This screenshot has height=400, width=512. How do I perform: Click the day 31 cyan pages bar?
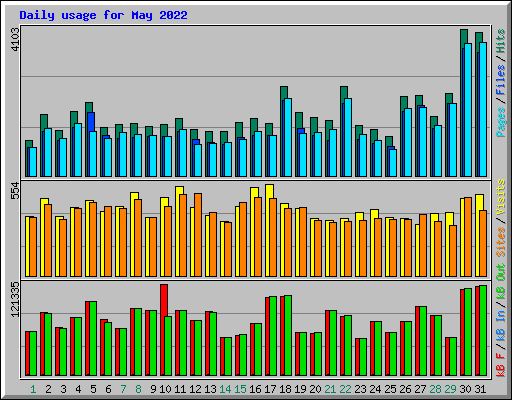tap(483, 109)
